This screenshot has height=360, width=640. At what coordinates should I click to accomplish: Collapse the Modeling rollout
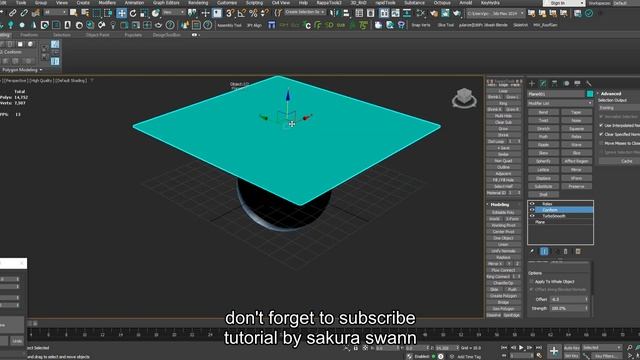click(x=500, y=204)
